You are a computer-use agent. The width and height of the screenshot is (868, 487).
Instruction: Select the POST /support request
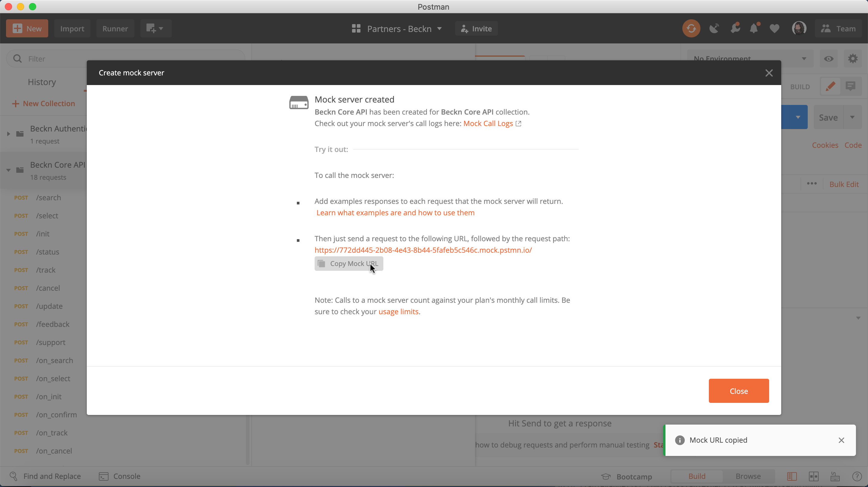tap(44, 343)
